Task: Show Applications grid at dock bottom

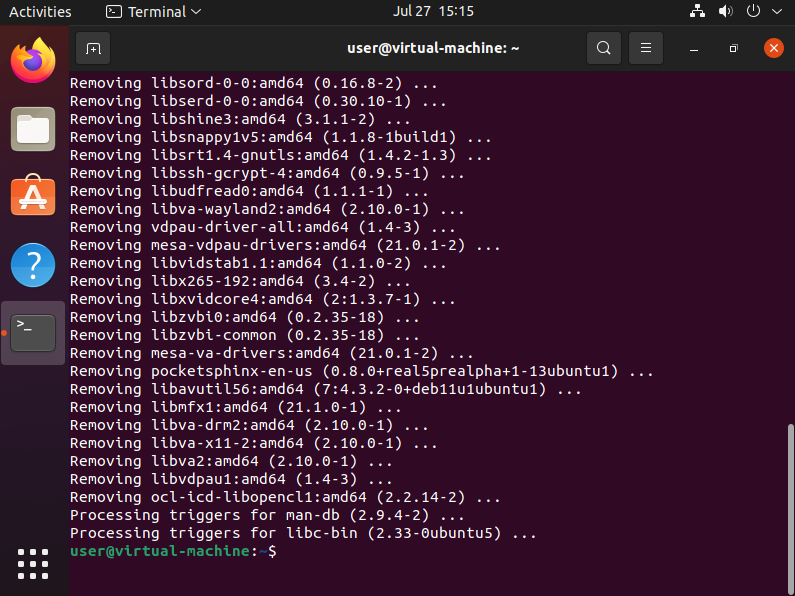Action: pyautogui.click(x=33, y=563)
